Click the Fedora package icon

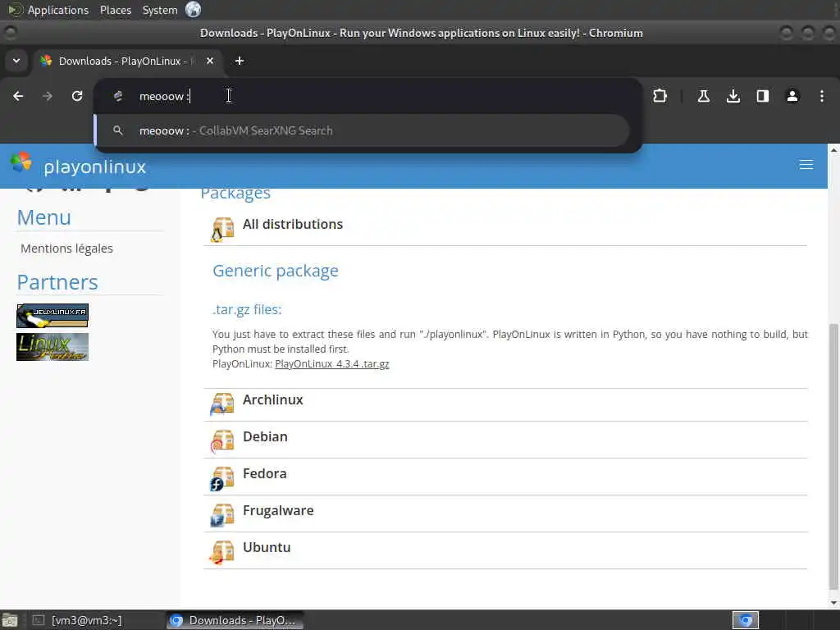point(222,478)
